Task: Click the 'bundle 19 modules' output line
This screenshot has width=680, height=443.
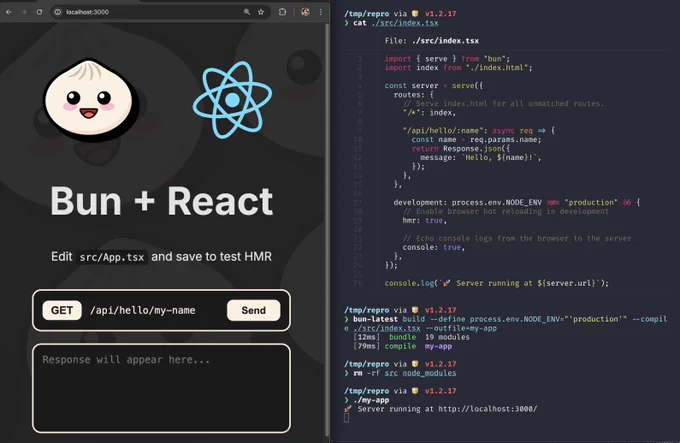Action: coord(412,337)
